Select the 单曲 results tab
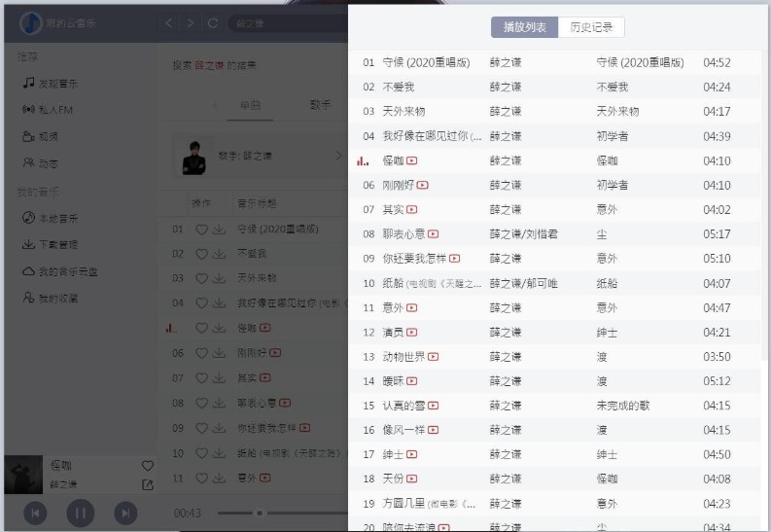 pyautogui.click(x=250, y=105)
